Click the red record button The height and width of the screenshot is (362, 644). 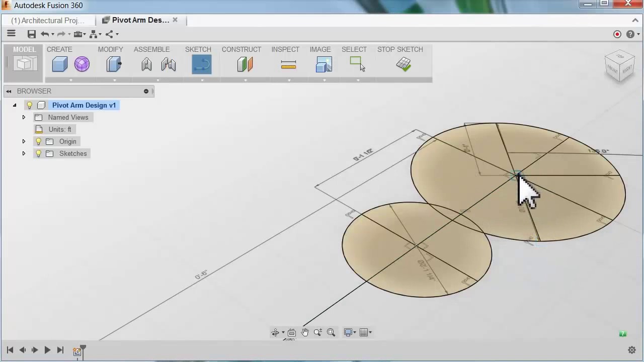[617, 34]
